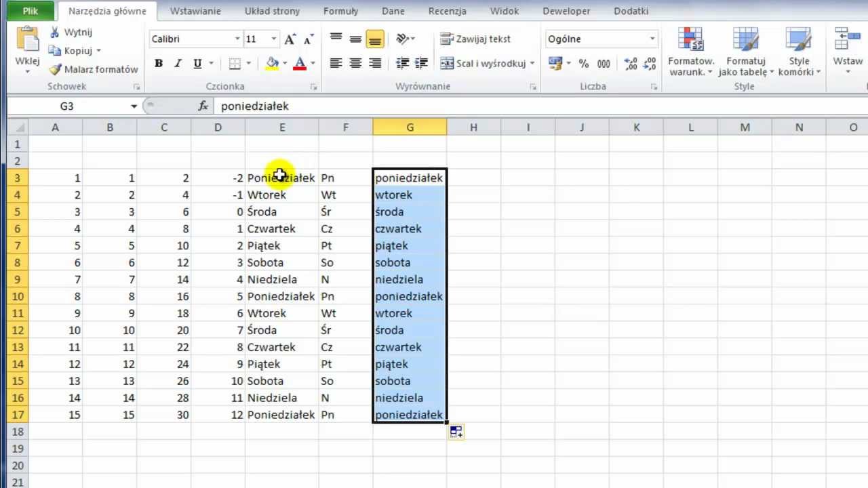Image resolution: width=868 pixels, height=488 pixels.
Task: Open Scal i wyśrodkuj dropdown arrow
Action: tap(532, 63)
